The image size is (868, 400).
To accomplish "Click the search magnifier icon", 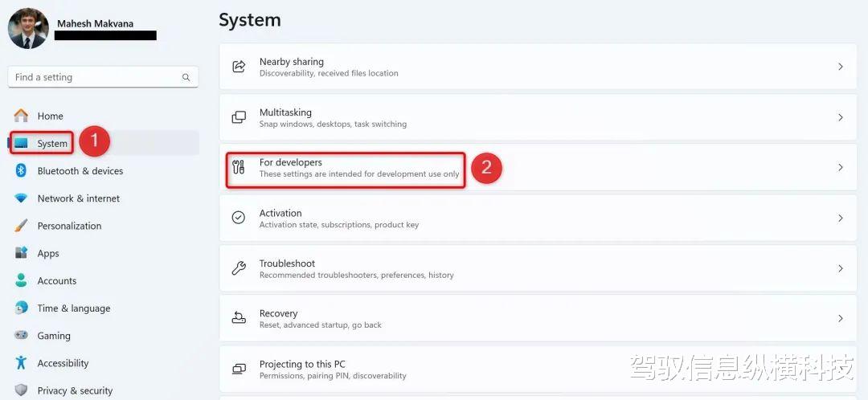I will point(186,77).
